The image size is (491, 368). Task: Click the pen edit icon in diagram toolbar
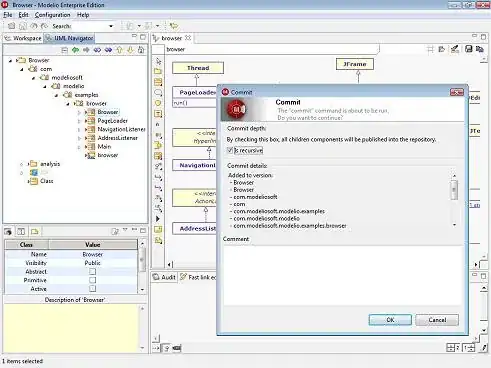pos(454,49)
